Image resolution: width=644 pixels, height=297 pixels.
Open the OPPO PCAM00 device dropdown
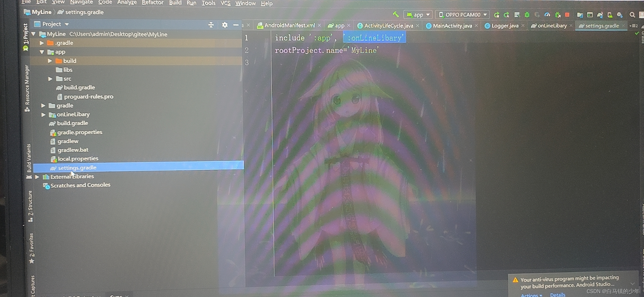462,15
